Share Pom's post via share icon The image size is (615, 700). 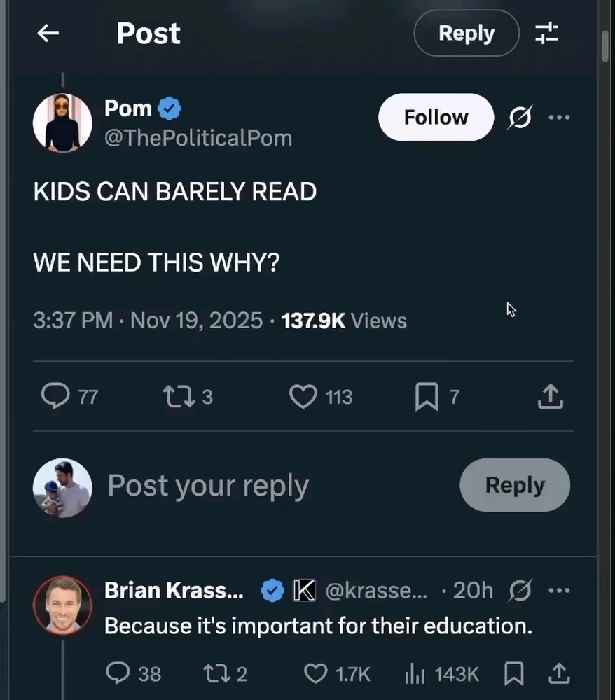point(550,397)
